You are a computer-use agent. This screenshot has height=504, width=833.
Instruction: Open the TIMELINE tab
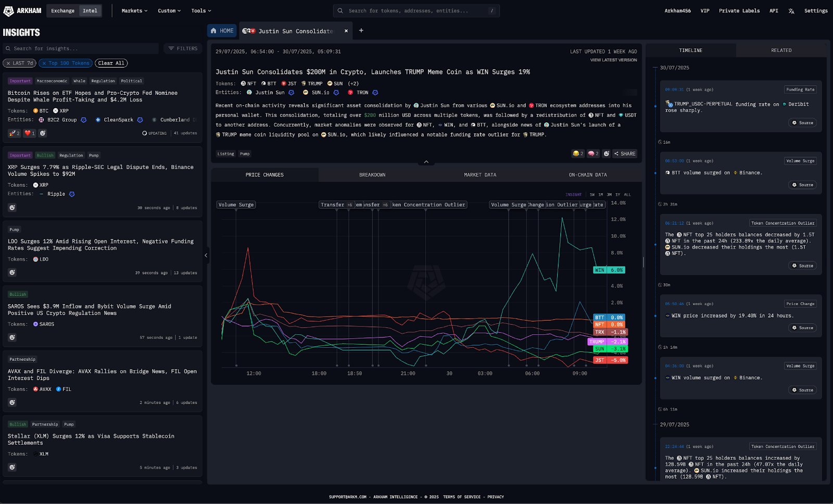point(691,51)
